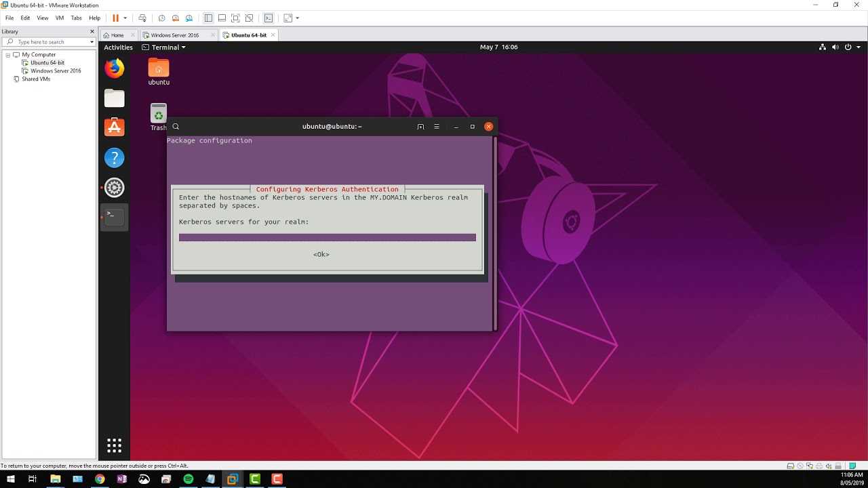
Task: Toggle the thumbnail bar view icon
Action: tap(222, 18)
